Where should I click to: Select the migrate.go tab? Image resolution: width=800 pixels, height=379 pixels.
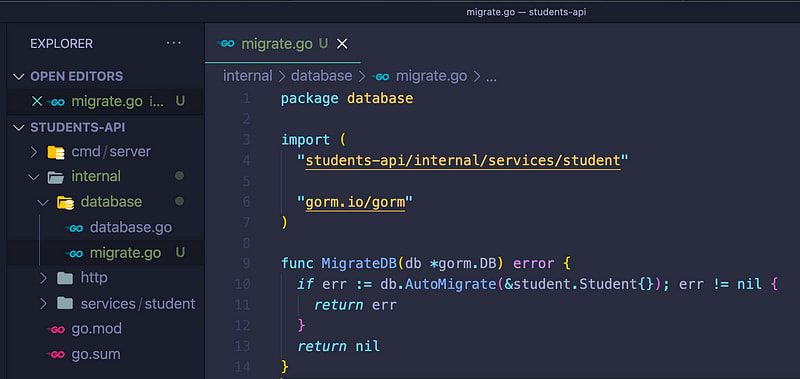click(283, 44)
